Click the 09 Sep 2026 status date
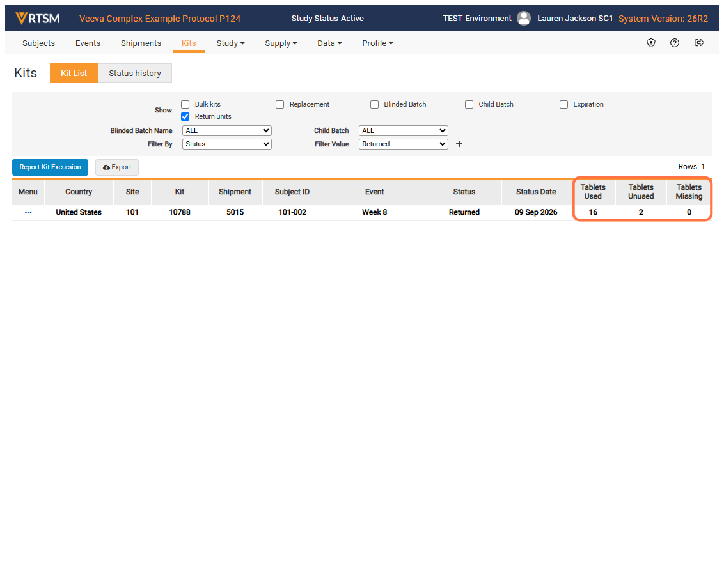Screen dimensions: 724x588 536,212
